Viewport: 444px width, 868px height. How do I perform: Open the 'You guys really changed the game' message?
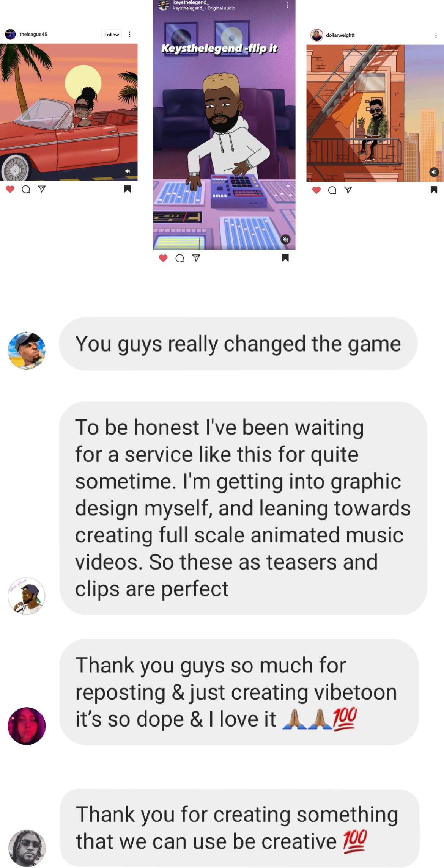click(238, 344)
